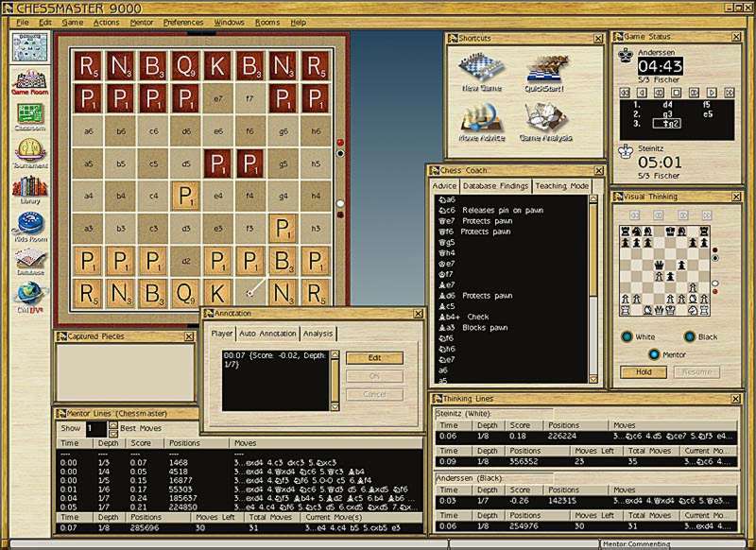Open the Library from sidebar

click(x=30, y=190)
